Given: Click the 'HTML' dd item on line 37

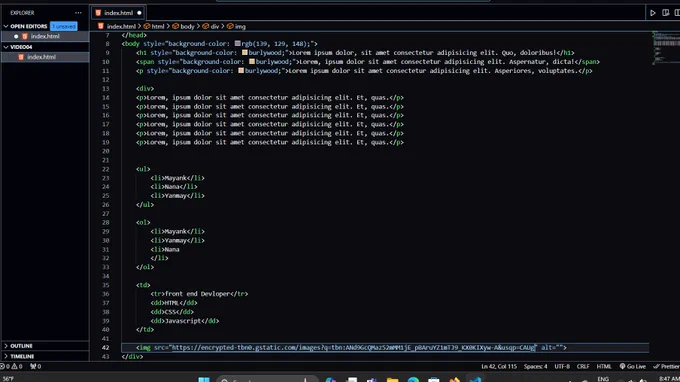Looking at the screenshot, I should tap(174, 303).
